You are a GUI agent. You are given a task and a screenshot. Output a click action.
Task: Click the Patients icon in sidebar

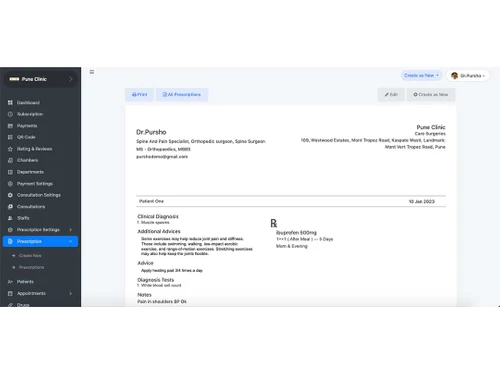point(10,282)
